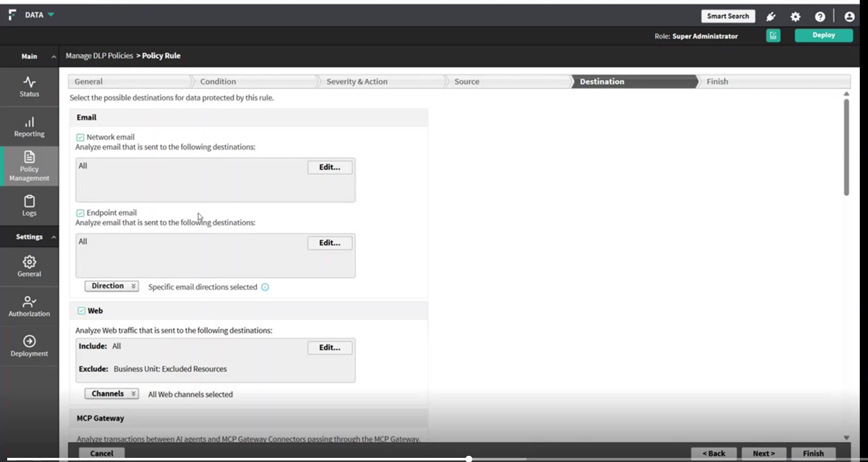
Task: Click the bottom Finish button
Action: tap(813, 453)
